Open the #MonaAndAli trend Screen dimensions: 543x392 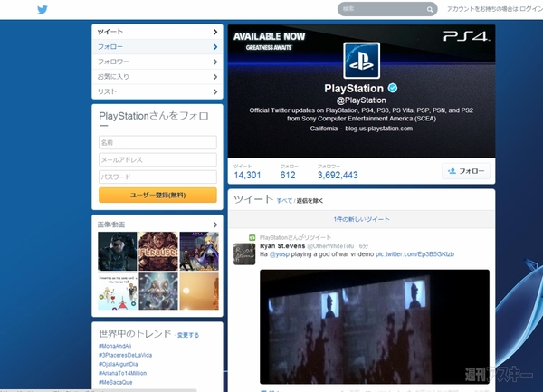pos(115,346)
